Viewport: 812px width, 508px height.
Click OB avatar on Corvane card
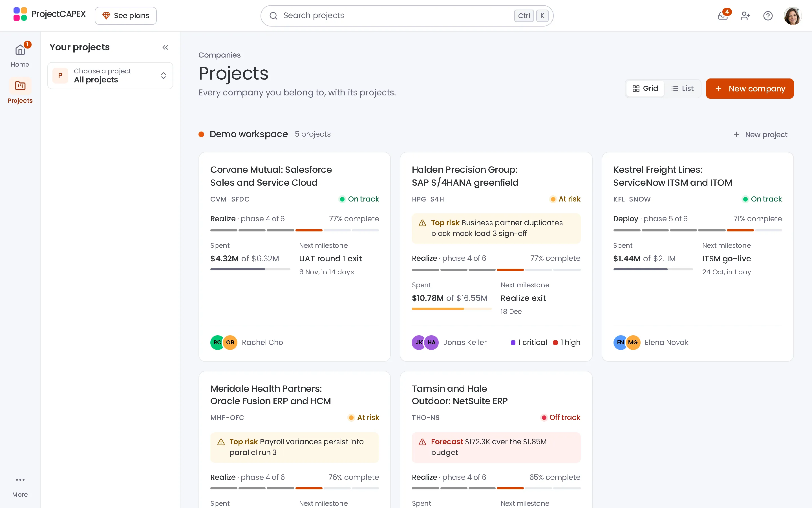pos(230,342)
